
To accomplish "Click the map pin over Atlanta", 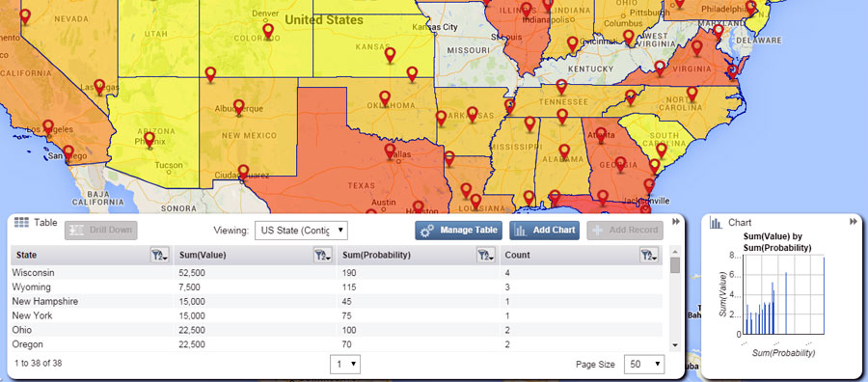I will [x=601, y=135].
